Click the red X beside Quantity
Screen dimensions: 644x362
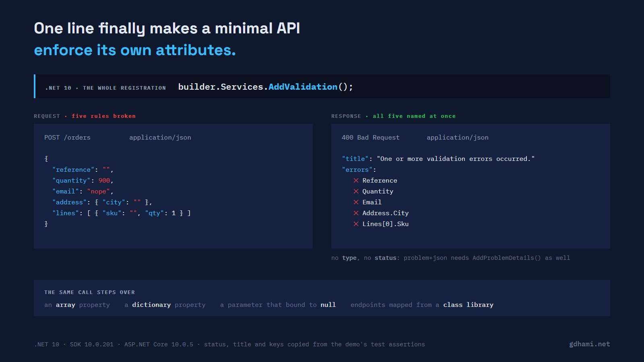point(356,191)
